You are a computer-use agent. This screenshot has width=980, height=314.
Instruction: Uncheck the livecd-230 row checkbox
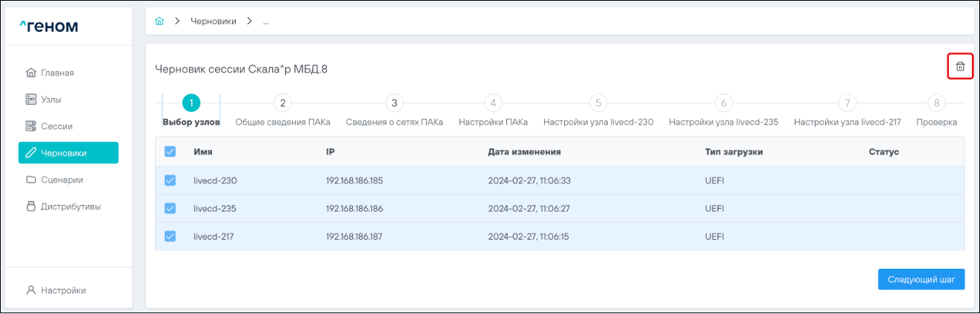(170, 180)
